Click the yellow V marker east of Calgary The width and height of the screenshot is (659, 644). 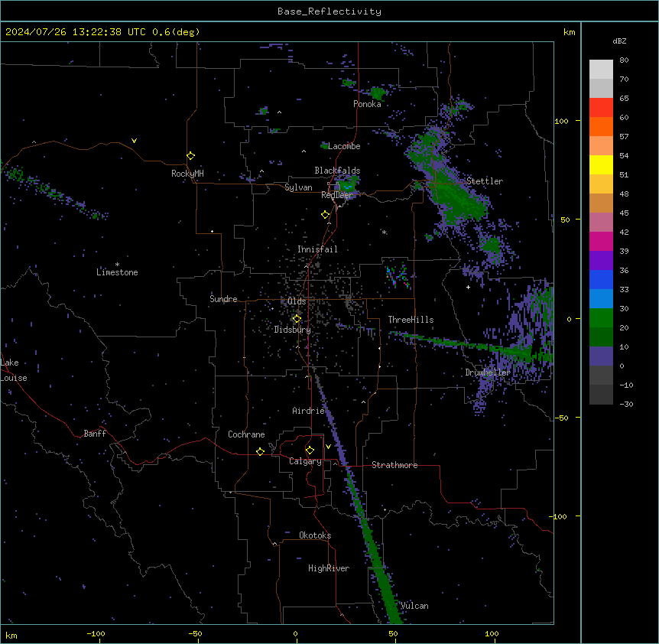pos(328,447)
